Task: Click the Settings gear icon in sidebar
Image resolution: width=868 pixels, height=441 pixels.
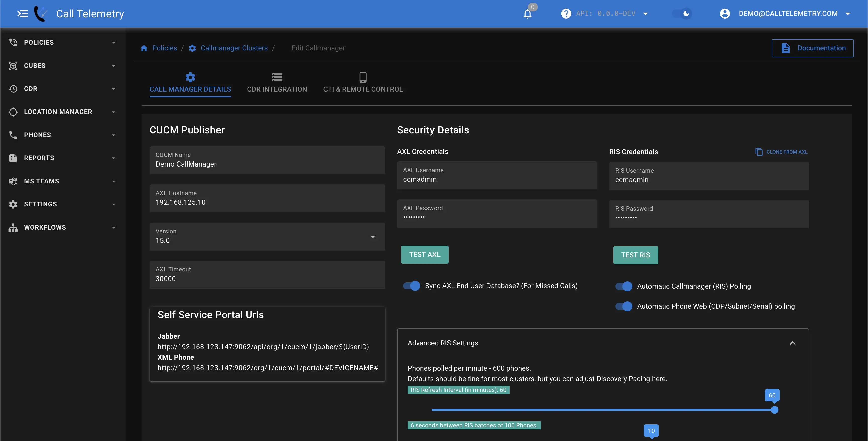Action: [13, 204]
